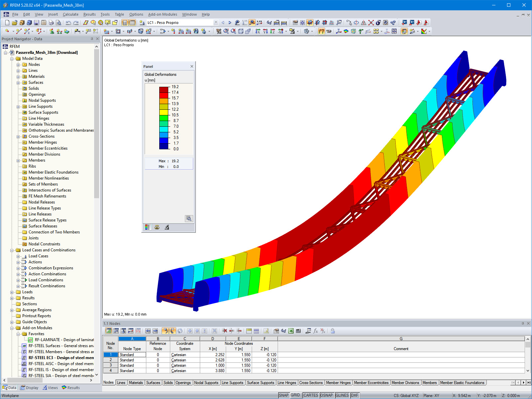Click the red X delete tool icon
The height and width of the screenshot is (399, 532).
pos(371,23)
